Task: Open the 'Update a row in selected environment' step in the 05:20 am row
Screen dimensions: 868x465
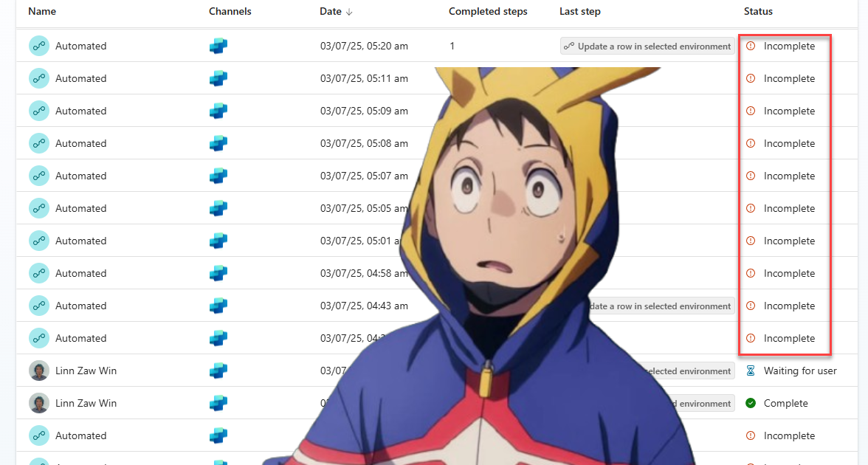Action: (647, 46)
